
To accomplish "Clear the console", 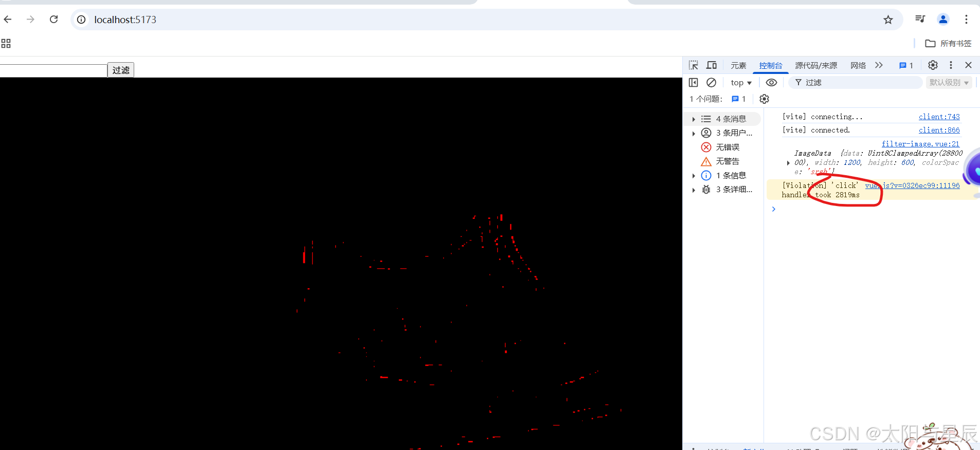I will (x=712, y=82).
